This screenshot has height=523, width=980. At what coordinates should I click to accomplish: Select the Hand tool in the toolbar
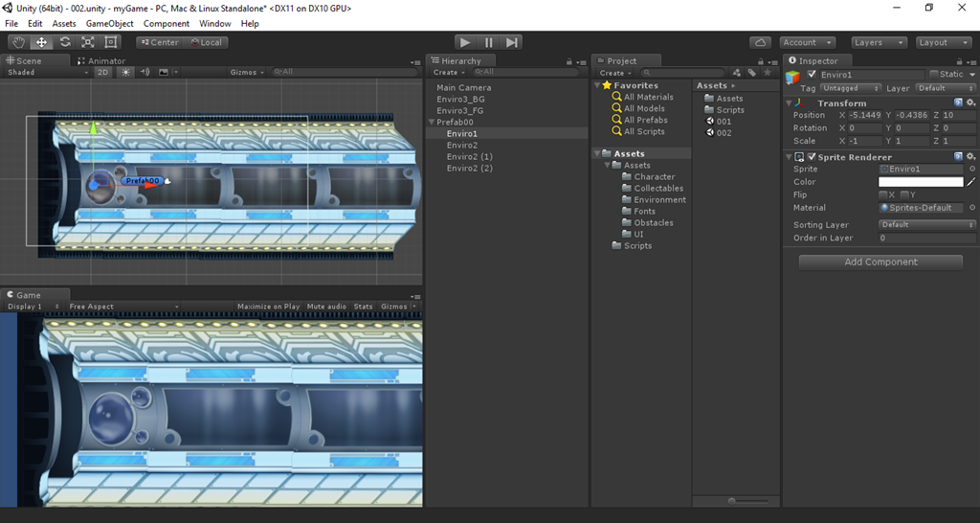click(x=18, y=42)
